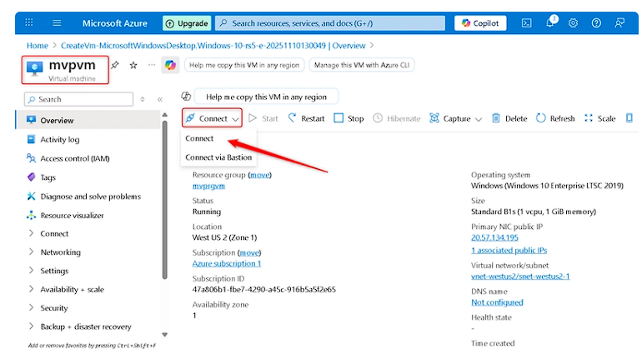Image resolution: width=642 pixels, height=364 pixels.
Task: Expand the Connect dropdown button
Action: pos(212,118)
